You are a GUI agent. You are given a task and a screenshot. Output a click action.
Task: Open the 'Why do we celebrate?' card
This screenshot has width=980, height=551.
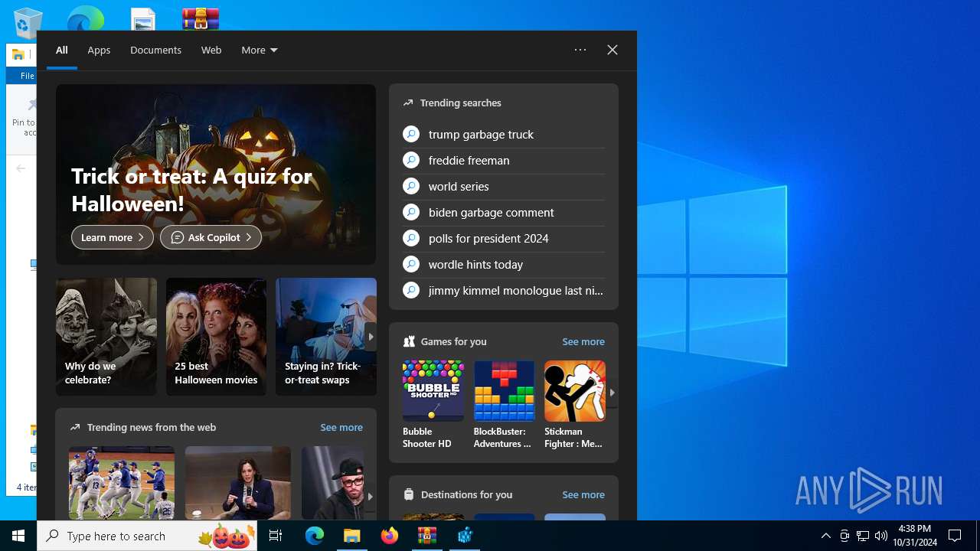[106, 337]
